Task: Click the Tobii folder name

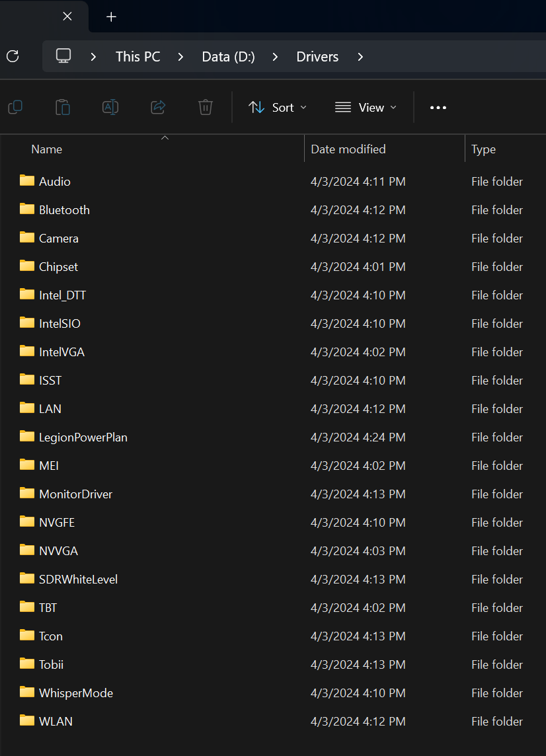Action: click(51, 665)
